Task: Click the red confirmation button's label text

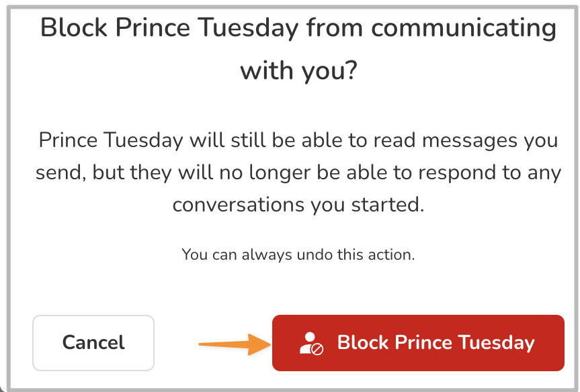Action: coord(436,342)
